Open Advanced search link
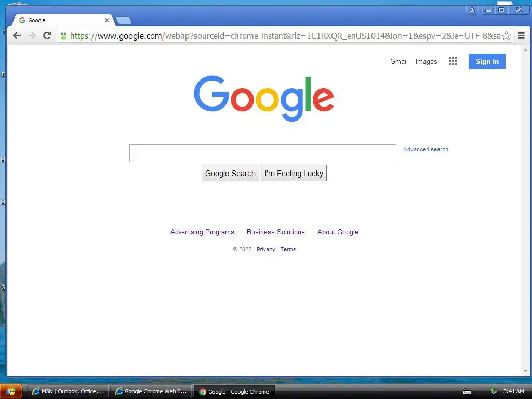The image size is (532, 399). tap(425, 149)
